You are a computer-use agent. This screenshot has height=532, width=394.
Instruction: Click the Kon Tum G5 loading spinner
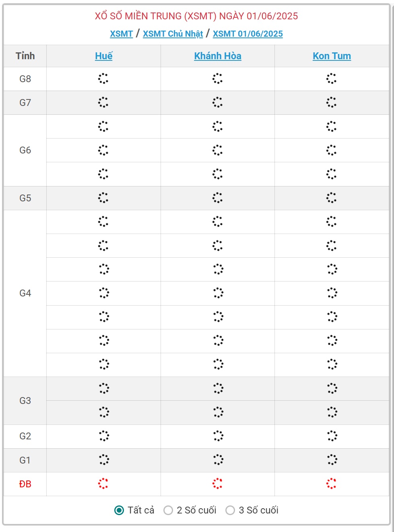click(x=331, y=198)
